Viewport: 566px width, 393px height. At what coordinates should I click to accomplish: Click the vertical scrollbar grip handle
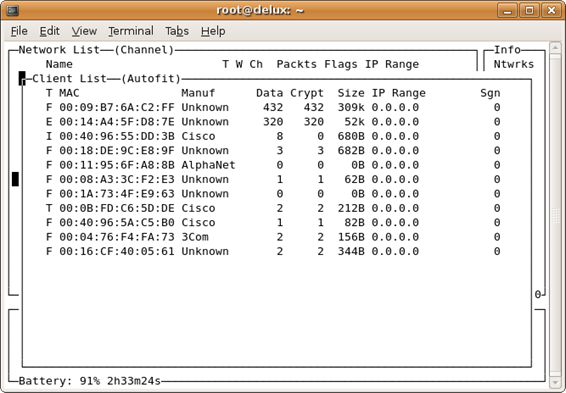[x=556, y=216]
